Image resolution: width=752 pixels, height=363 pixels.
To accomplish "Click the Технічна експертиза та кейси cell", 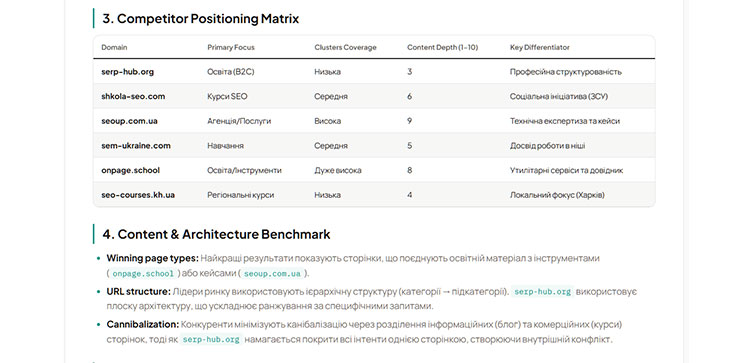I will pyautogui.click(x=564, y=121).
